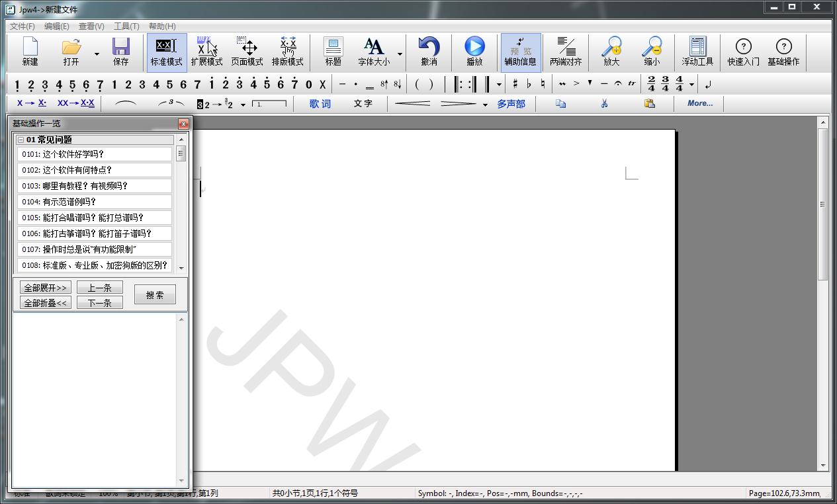Select item 0104: 有示范谱例吗？
This screenshot has height=504, width=837.
[x=95, y=202]
